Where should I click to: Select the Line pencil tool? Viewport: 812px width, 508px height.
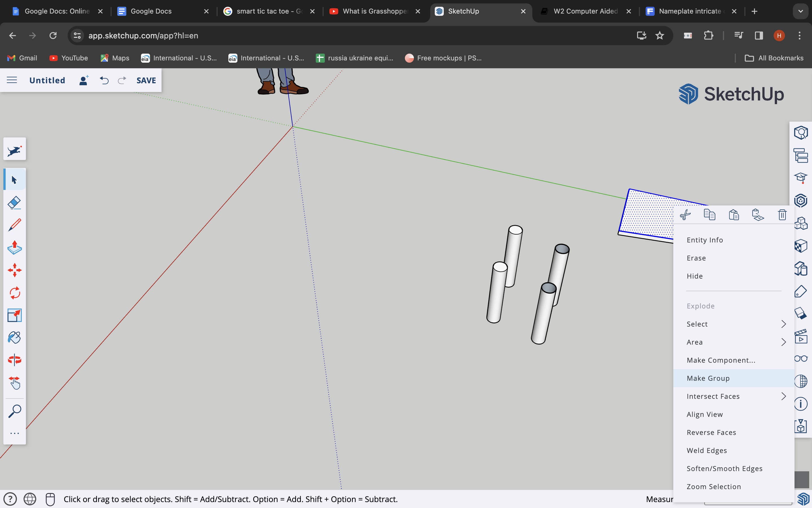point(14,225)
